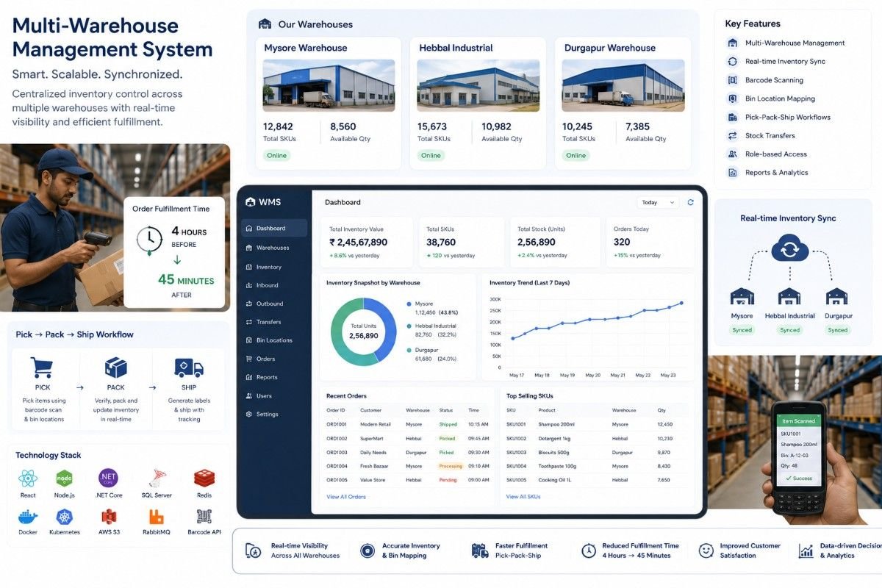Viewport: 882px width, 588px height.
Task: Click the Real-time Inventory Sync feature icon
Action: tap(732, 62)
